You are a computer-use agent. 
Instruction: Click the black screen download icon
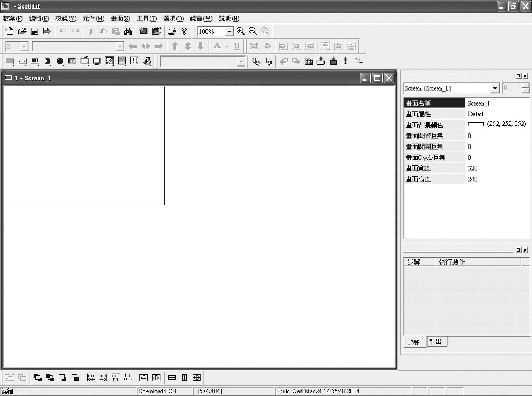tap(333, 61)
